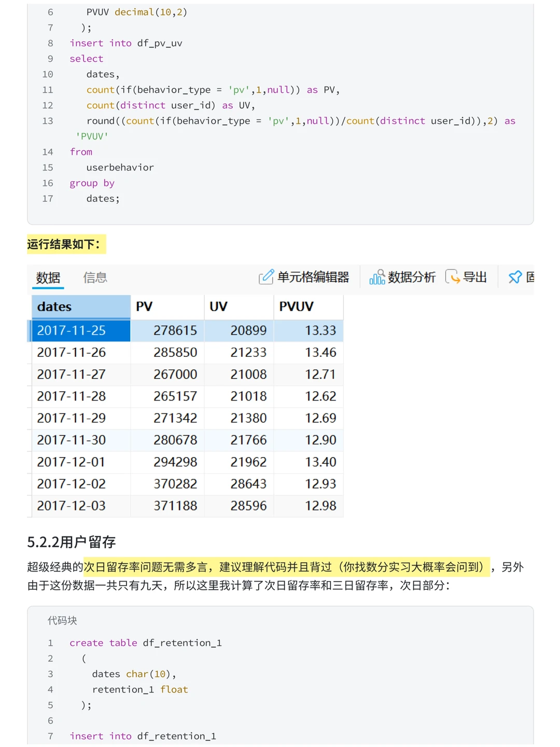Image resolution: width=560 pixels, height=747 pixels.
Task: Click the PV value 371188
Action: (x=167, y=505)
